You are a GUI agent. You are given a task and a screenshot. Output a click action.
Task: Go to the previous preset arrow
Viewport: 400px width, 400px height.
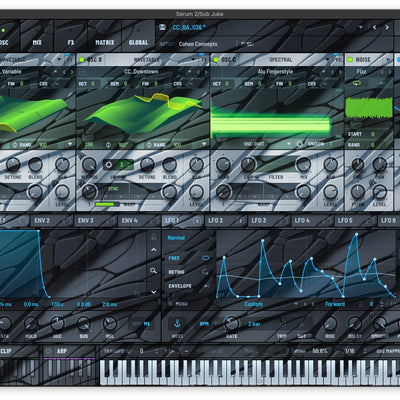pos(374,27)
